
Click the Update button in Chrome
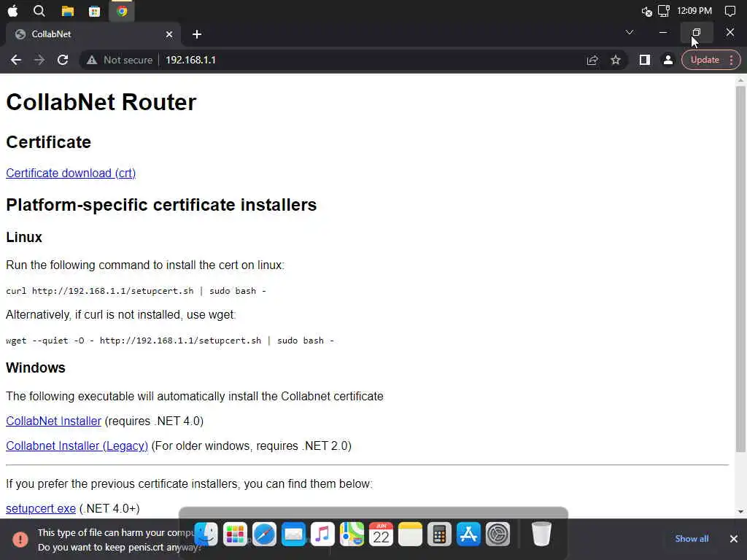705,60
